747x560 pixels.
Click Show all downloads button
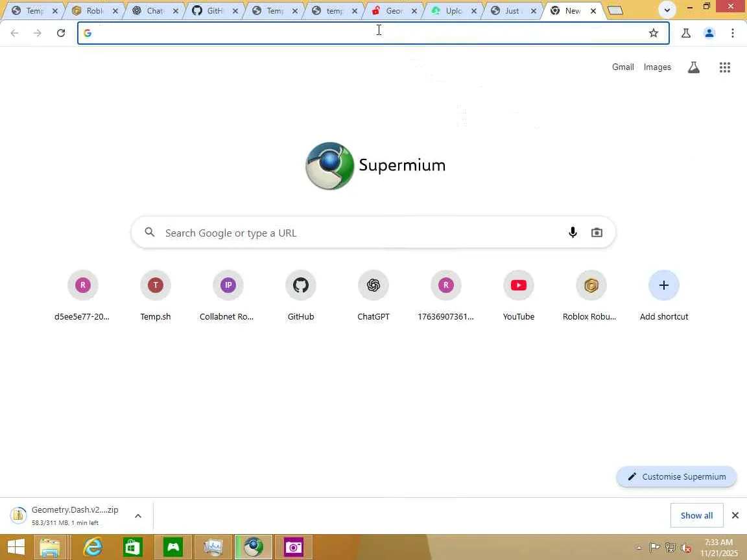pos(696,515)
